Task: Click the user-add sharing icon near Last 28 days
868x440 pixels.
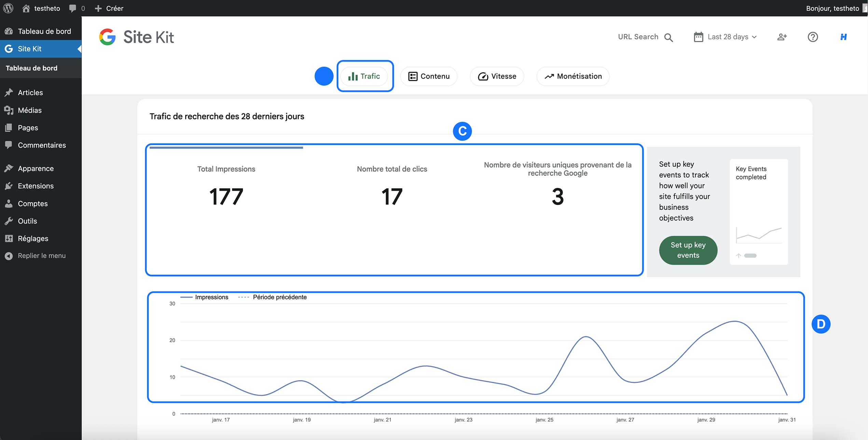Action: pyautogui.click(x=782, y=37)
